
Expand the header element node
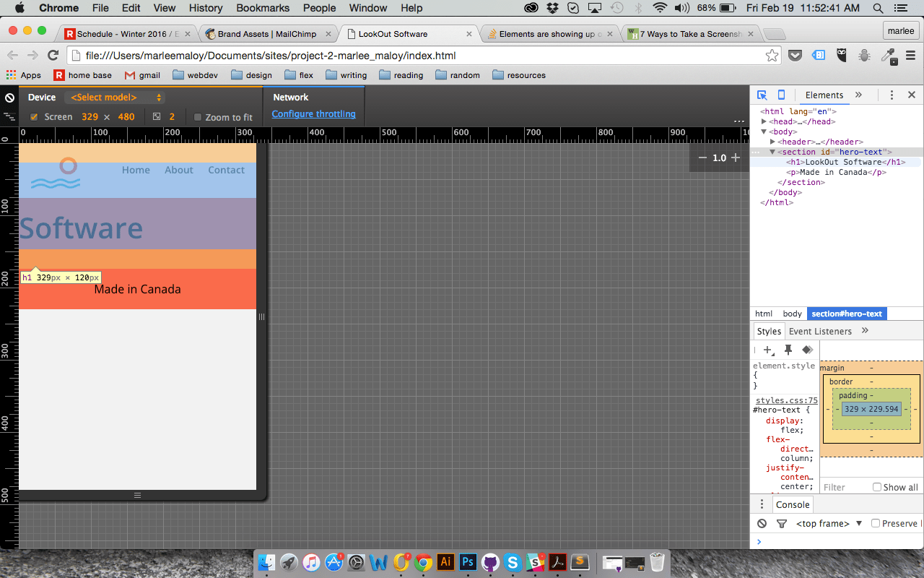tap(772, 142)
